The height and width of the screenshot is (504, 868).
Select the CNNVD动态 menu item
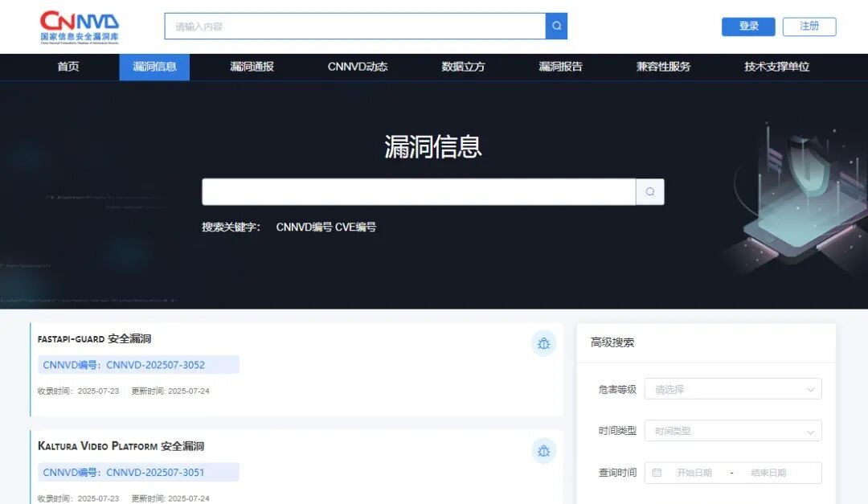[357, 67]
